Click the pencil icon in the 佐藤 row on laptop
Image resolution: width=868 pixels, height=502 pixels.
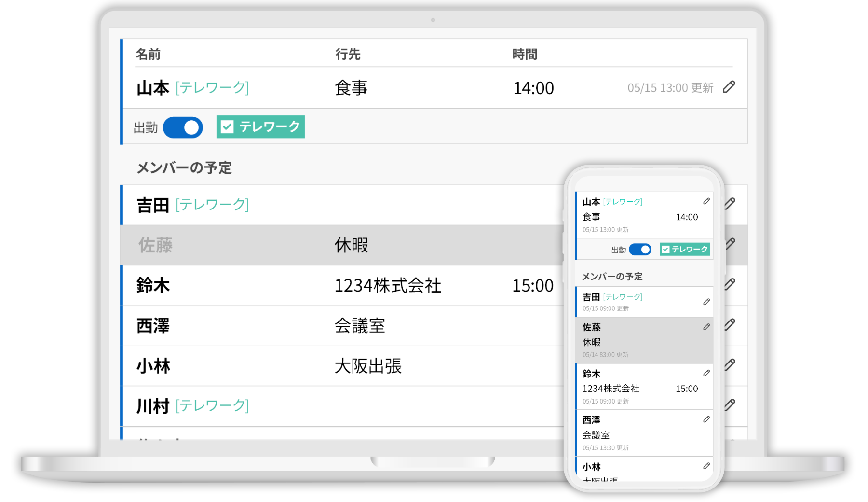pyautogui.click(x=730, y=244)
